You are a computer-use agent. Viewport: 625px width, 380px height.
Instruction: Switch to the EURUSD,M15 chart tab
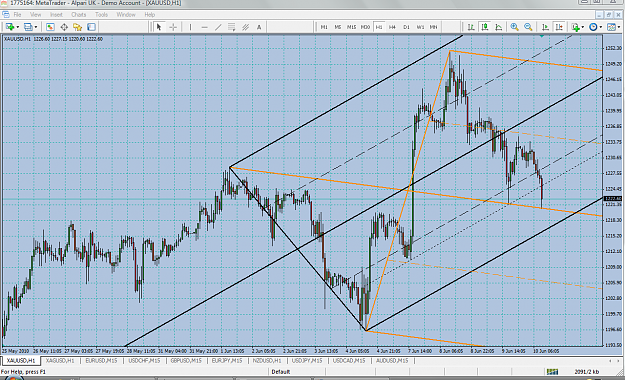(101, 361)
